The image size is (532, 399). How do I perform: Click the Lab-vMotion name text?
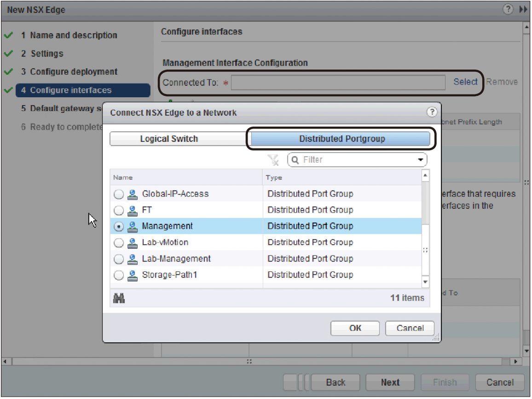pyautogui.click(x=165, y=242)
